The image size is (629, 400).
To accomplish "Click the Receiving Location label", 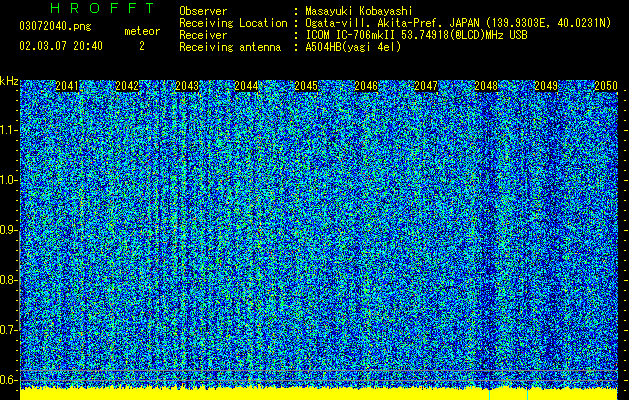I will [x=233, y=23].
